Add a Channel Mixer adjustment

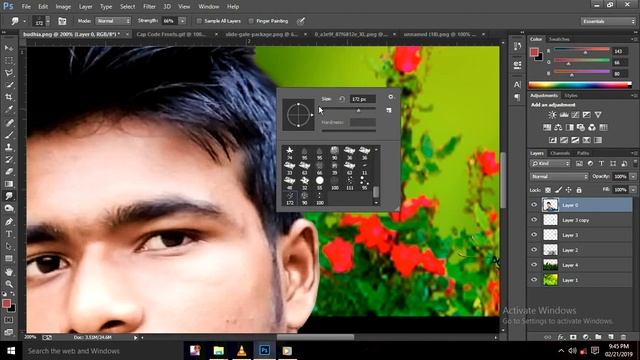(x=592, y=128)
